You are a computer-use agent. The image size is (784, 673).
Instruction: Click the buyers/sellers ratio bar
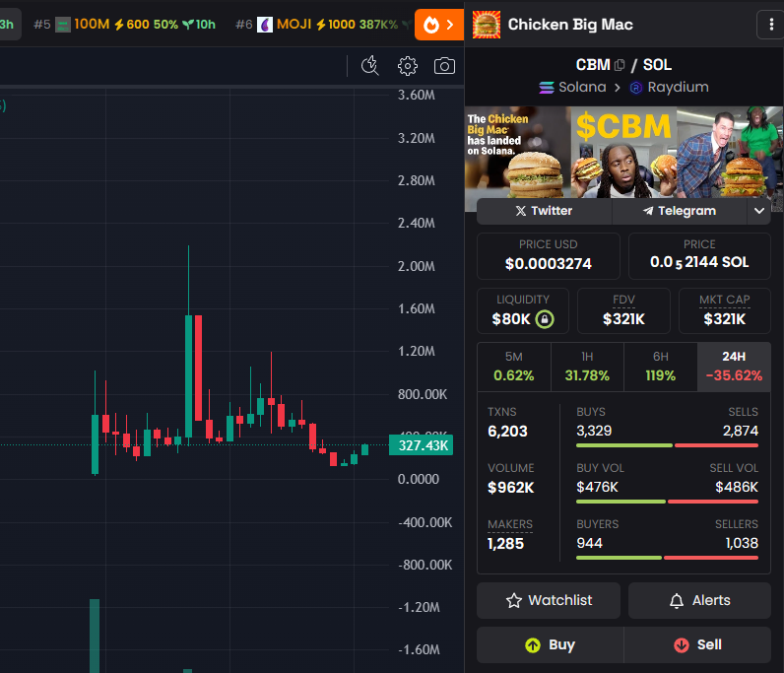point(667,558)
